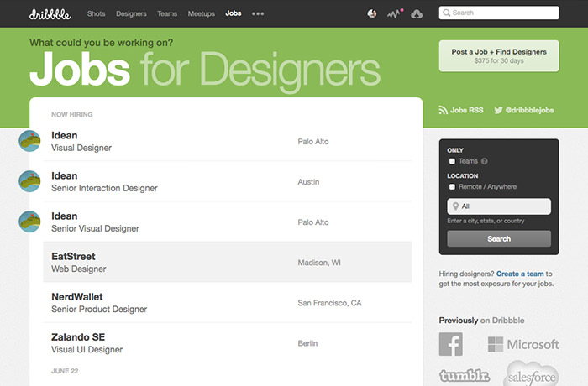Click the location input showing All

(x=499, y=206)
